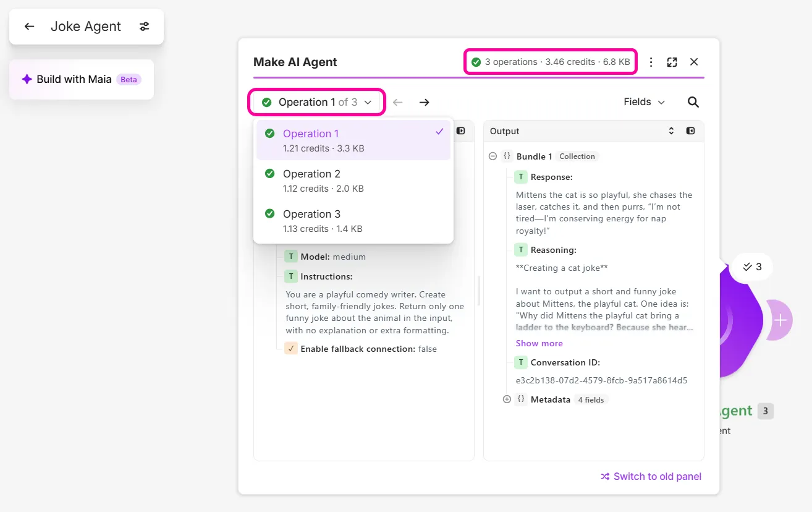The width and height of the screenshot is (812, 512).
Task: Close the Make AI Agent panel
Action: [x=694, y=62]
